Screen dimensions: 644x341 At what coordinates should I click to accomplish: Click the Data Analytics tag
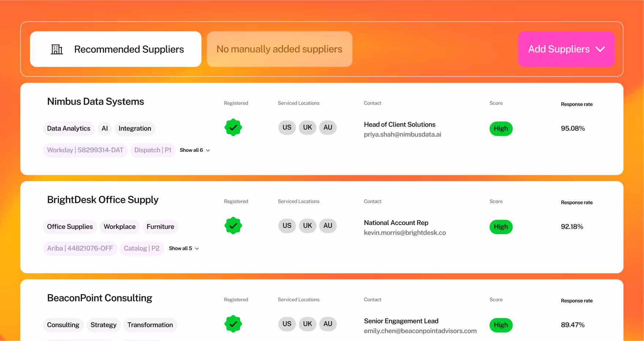click(69, 128)
